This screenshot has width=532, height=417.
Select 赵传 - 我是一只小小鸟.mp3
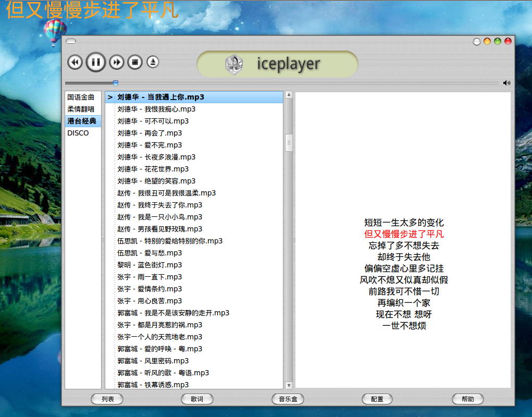point(194,217)
